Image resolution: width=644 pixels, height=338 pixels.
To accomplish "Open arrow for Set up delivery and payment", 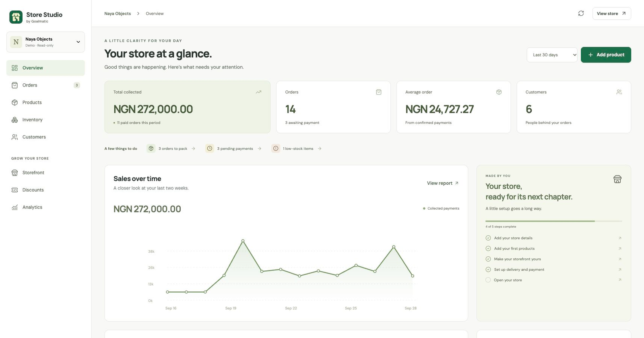I will tap(620, 270).
